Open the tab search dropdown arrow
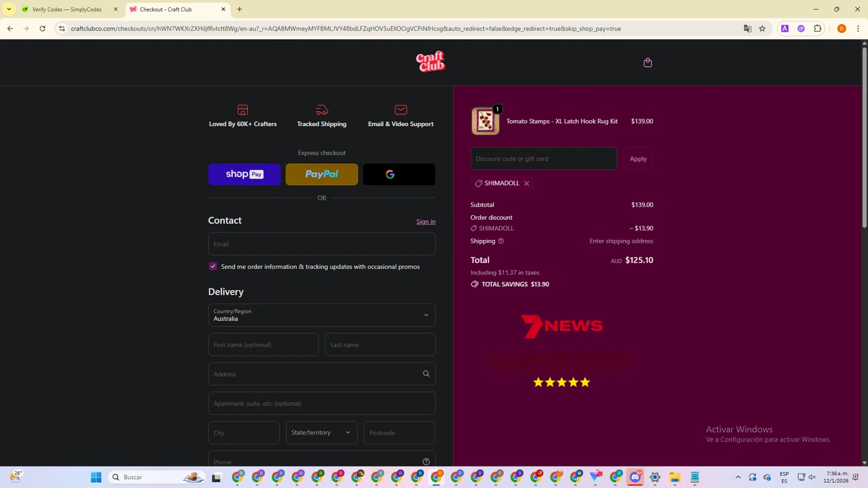 click(x=9, y=9)
